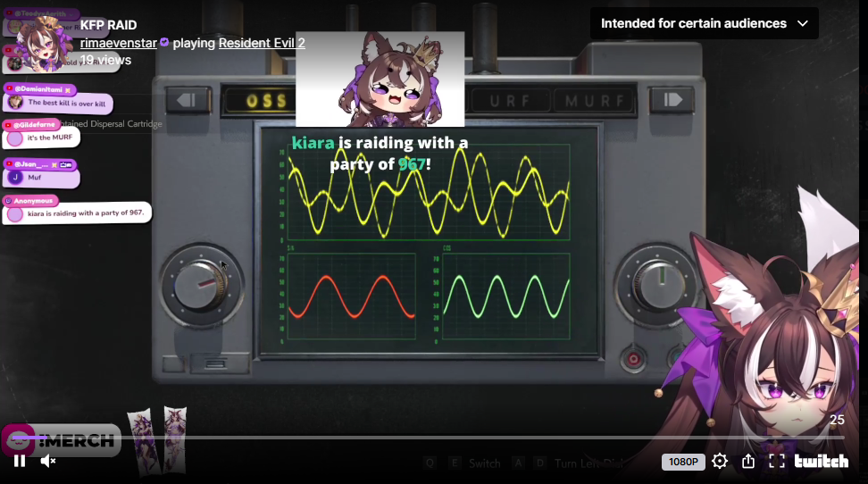Click the @Damianitami username tag
This screenshot has width=868, height=484.
40,89
